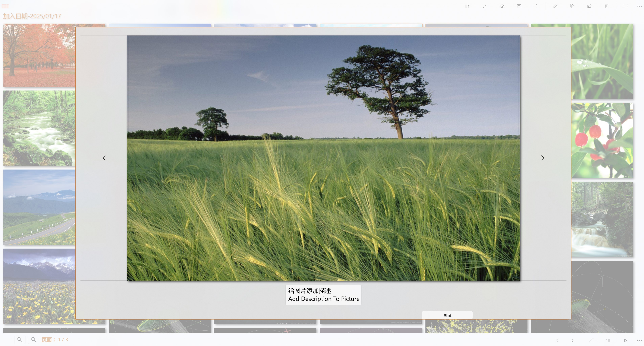Select the pencil edit icon
Image resolution: width=644 pixels, height=346 pixels.
555,6
